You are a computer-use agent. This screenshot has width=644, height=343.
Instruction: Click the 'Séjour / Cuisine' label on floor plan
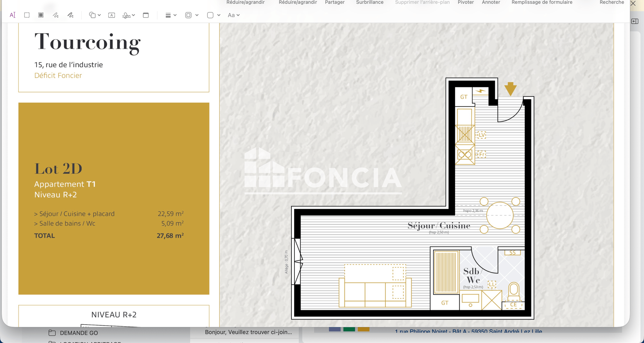pos(439,225)
